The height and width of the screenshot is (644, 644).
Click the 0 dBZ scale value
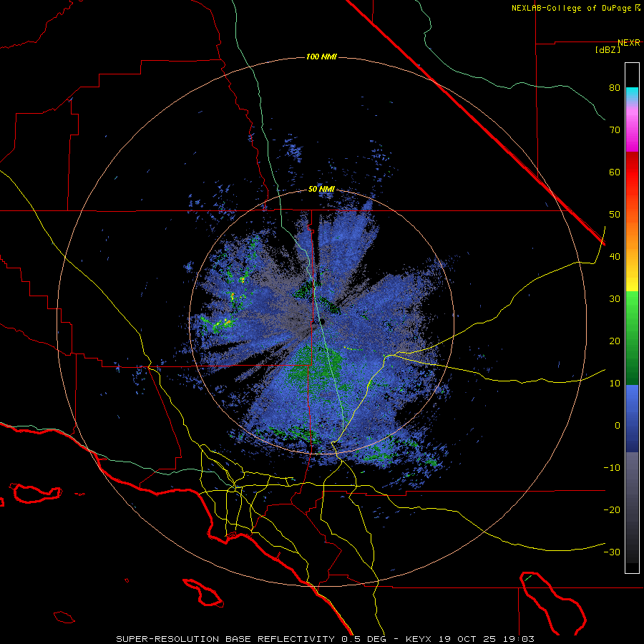pyautogui.click(x=618, y=426)
